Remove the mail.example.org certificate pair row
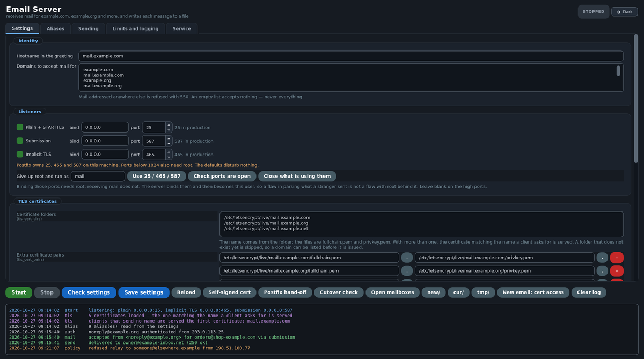Image resolution: width=644 pixels, height=359 pixels. tap(617, 271)
